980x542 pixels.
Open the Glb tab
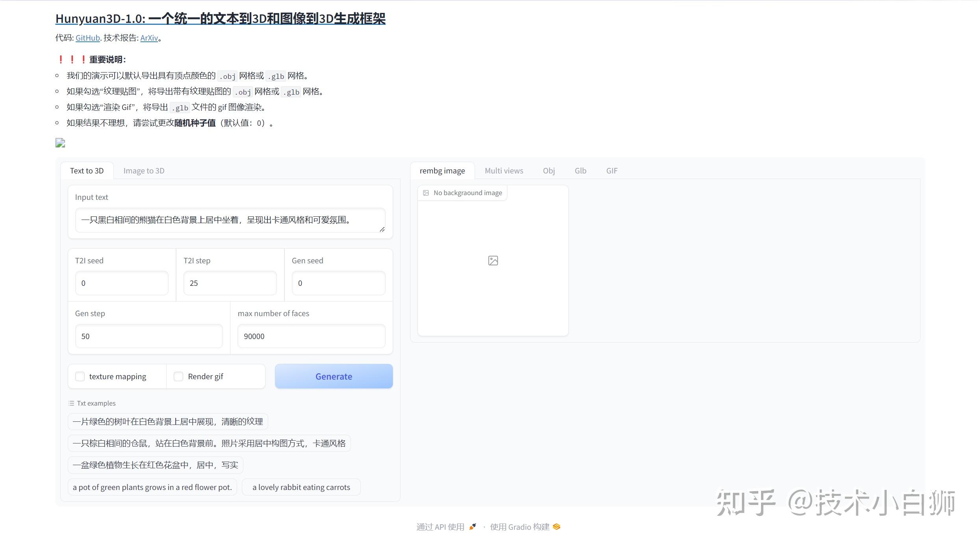[580, 170]
